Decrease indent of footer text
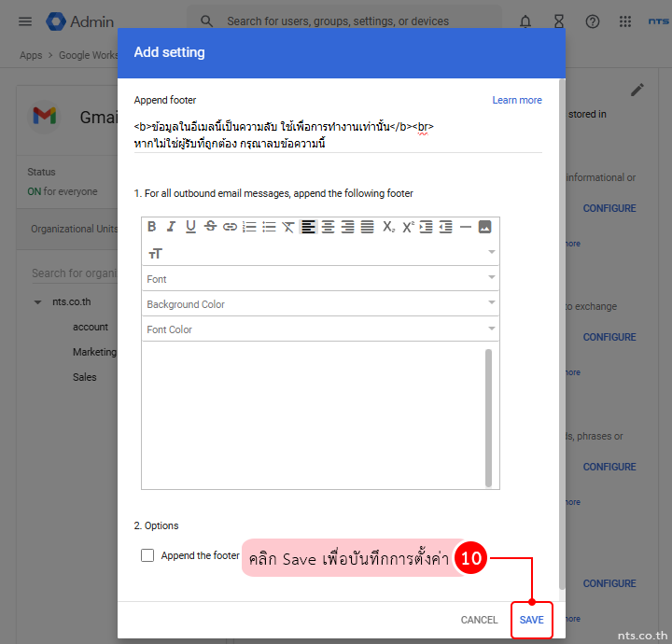The image size is (672, 644). pyautogui.click(x=446, y=227)
